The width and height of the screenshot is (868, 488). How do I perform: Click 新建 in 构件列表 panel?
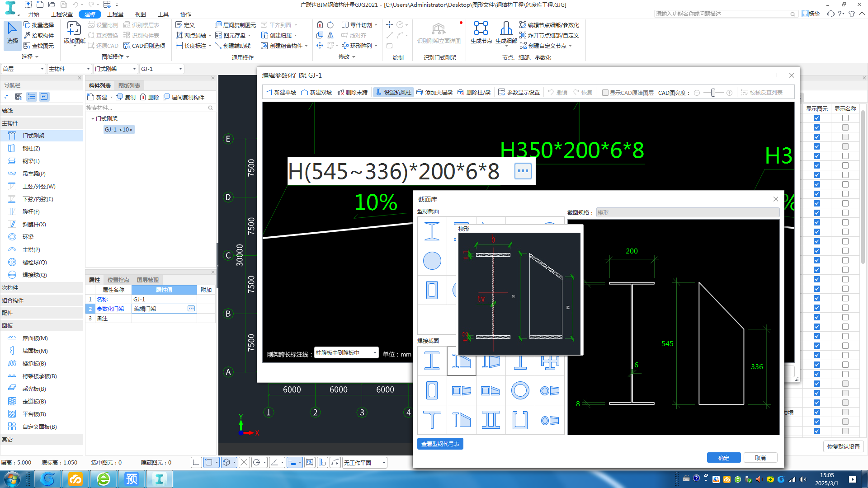click(98, 97)
